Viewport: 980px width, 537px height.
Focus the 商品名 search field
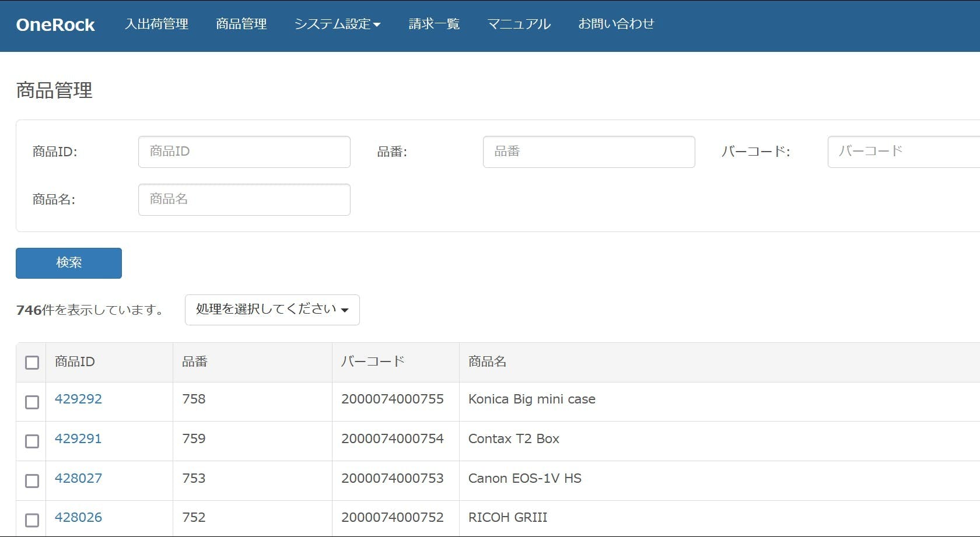click(x=244, y=199)
